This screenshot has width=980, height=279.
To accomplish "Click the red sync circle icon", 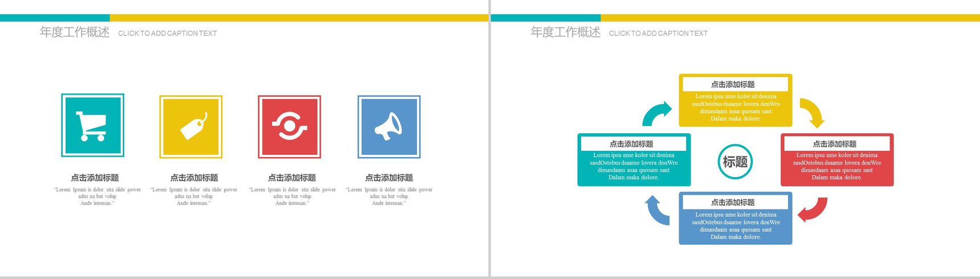I will (289, 126).
